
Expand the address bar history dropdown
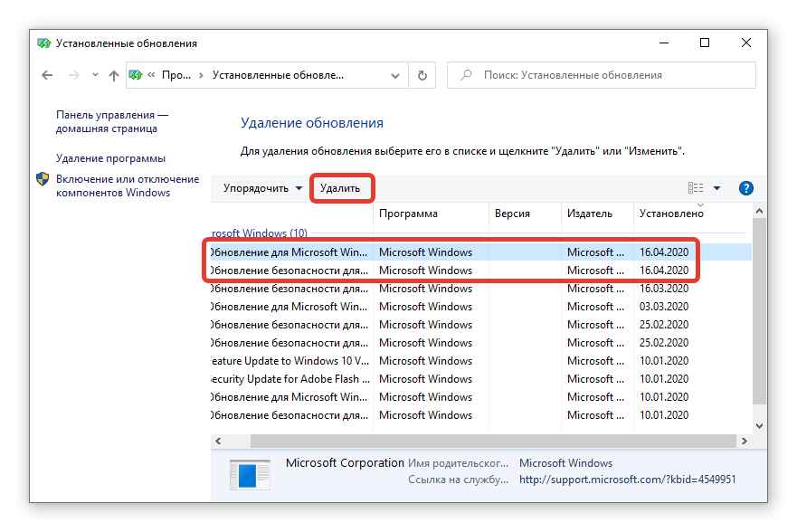click(394, 76)
